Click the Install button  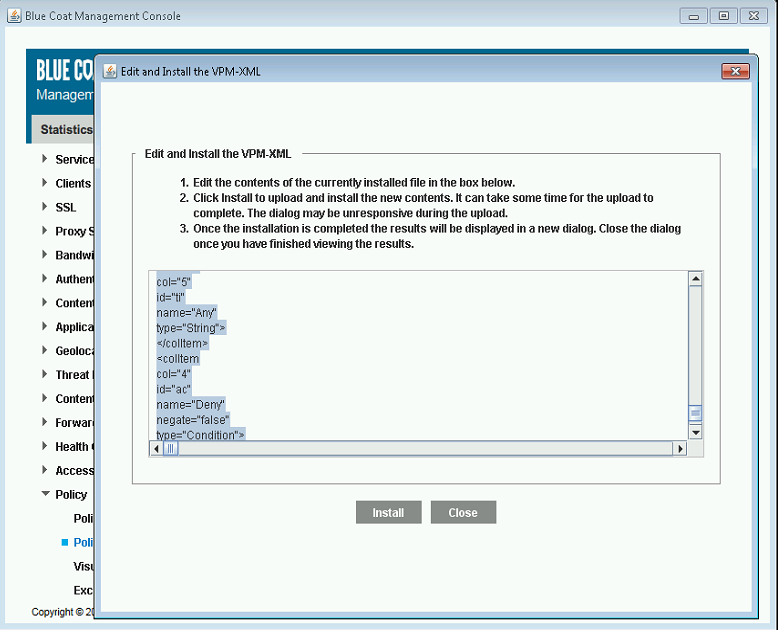(389, 512)
